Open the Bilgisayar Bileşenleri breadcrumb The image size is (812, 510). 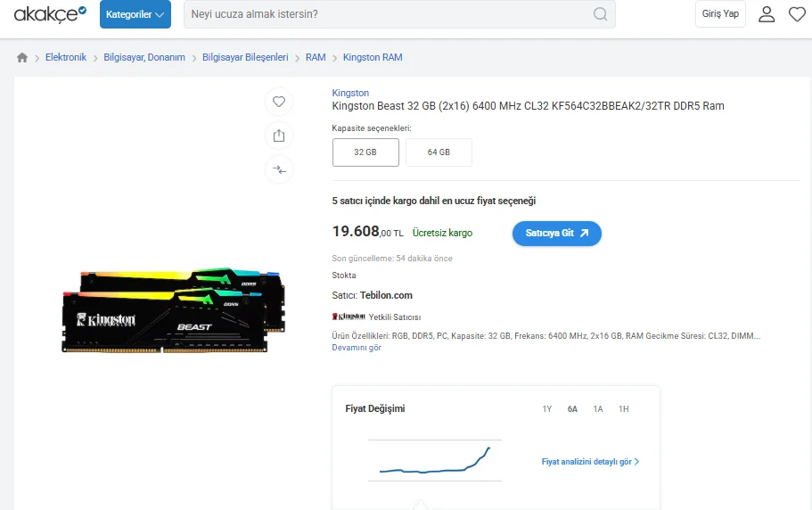click(x=245, y=57)
